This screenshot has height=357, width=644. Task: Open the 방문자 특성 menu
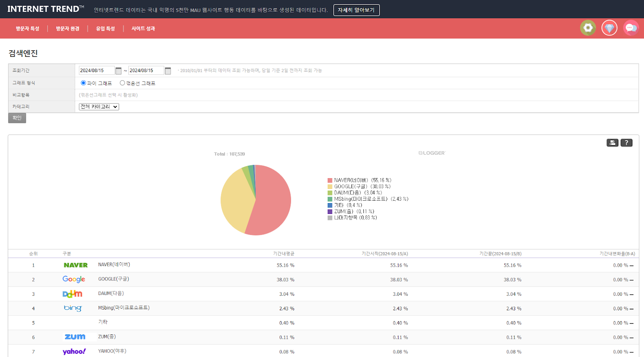27,29
